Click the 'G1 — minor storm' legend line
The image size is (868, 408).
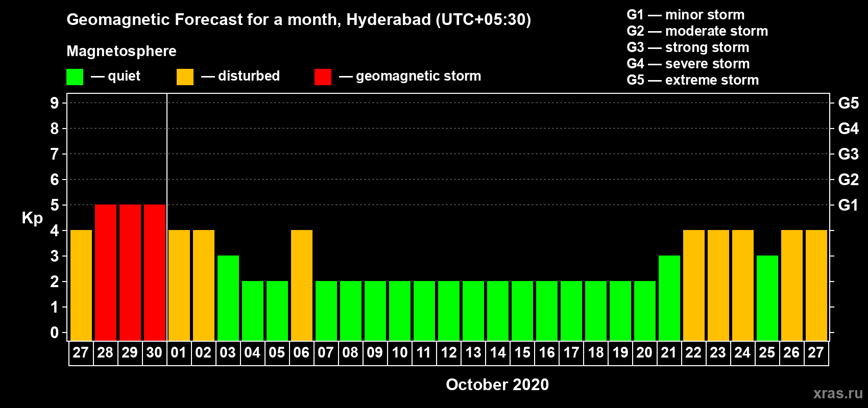coord(685,15)
